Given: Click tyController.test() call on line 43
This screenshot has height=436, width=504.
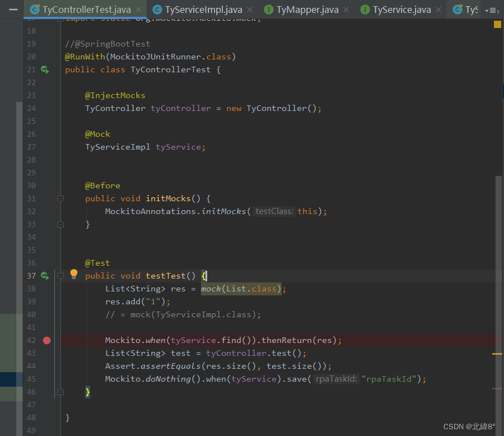Looking at the screenshot, I should (x=254, y=353).
